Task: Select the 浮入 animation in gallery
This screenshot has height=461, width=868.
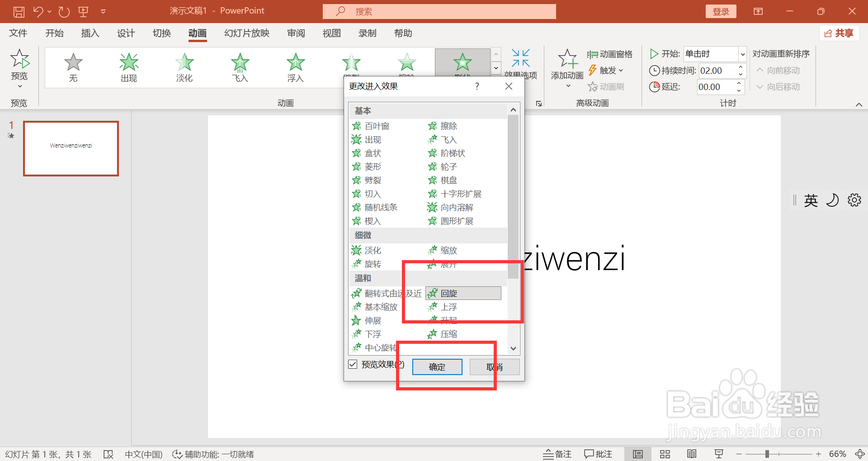Action: click(296, 67)
